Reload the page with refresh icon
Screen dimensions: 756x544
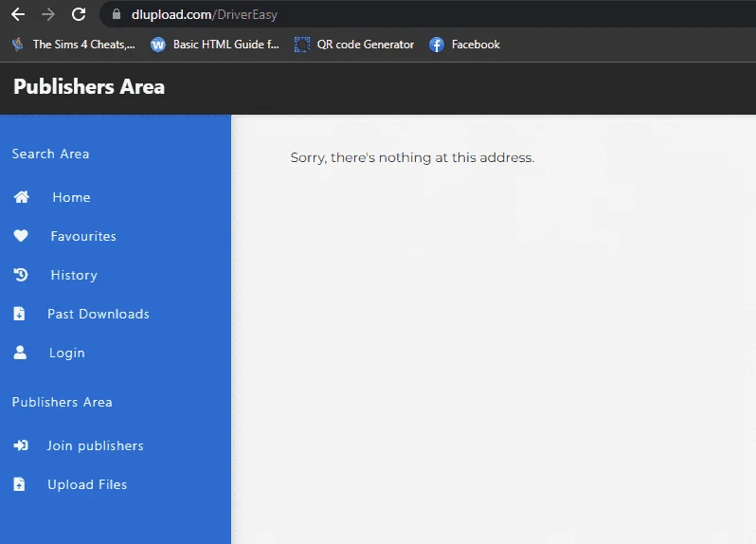click(79, 14)
